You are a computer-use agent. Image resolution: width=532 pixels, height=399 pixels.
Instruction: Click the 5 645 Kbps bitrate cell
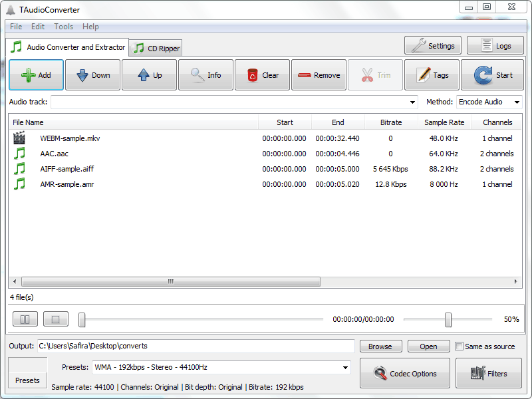(x=390, y=169)
